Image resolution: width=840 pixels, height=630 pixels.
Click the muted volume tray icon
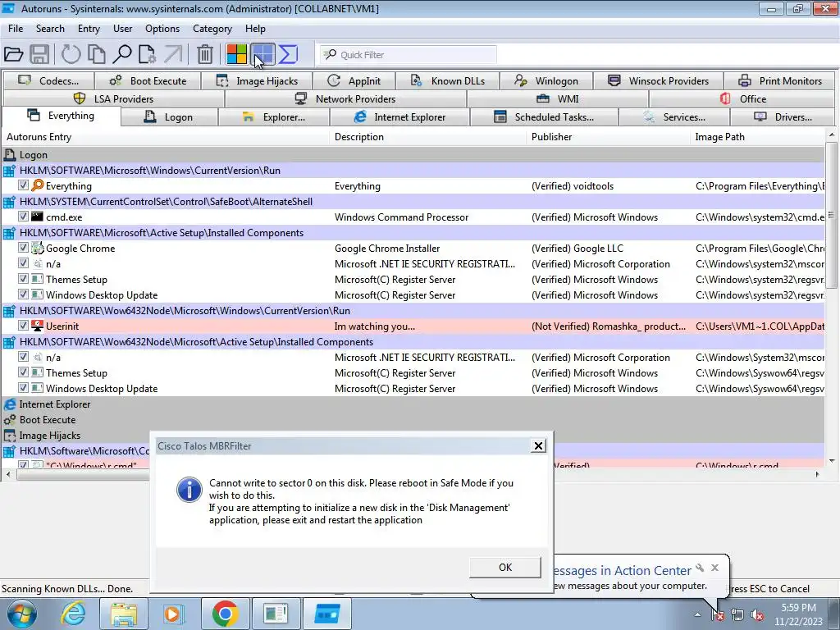pyautogui.click(x=757, y=615)
